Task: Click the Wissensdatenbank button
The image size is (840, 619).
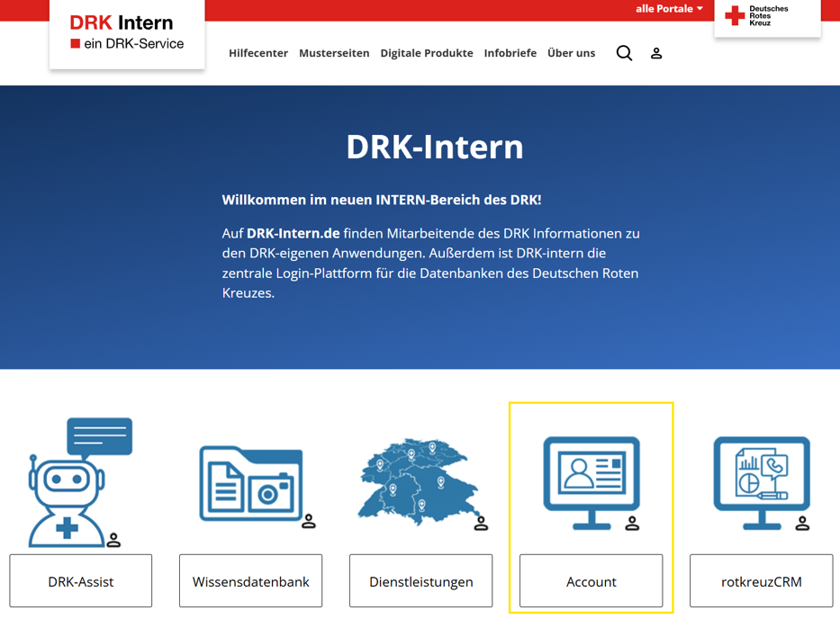Action: pyautogui.click(x=250, y=581)
